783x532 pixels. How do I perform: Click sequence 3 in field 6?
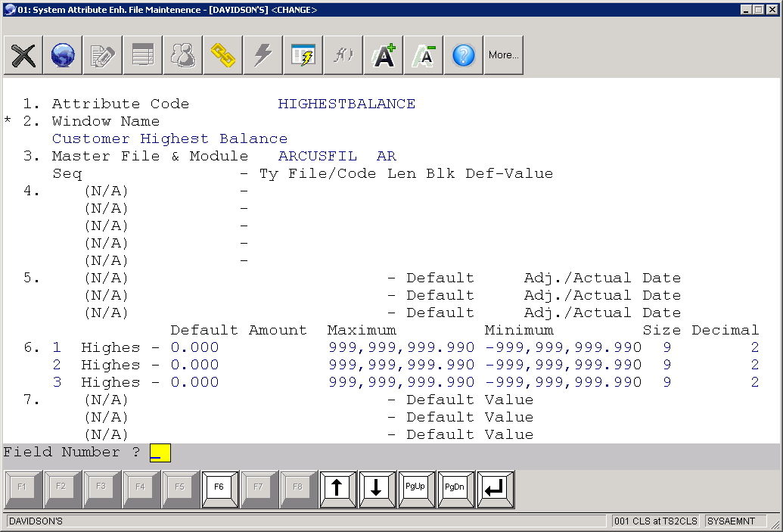coord(57,383)
